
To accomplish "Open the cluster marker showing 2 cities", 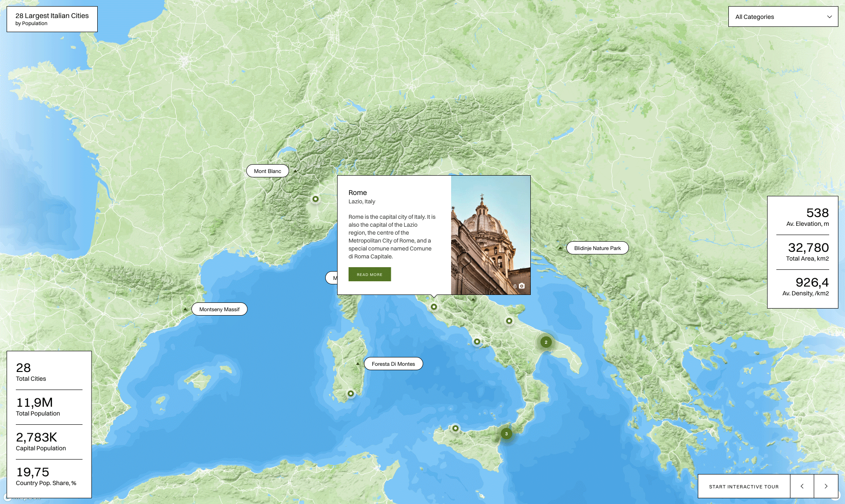I will (546, 342).
